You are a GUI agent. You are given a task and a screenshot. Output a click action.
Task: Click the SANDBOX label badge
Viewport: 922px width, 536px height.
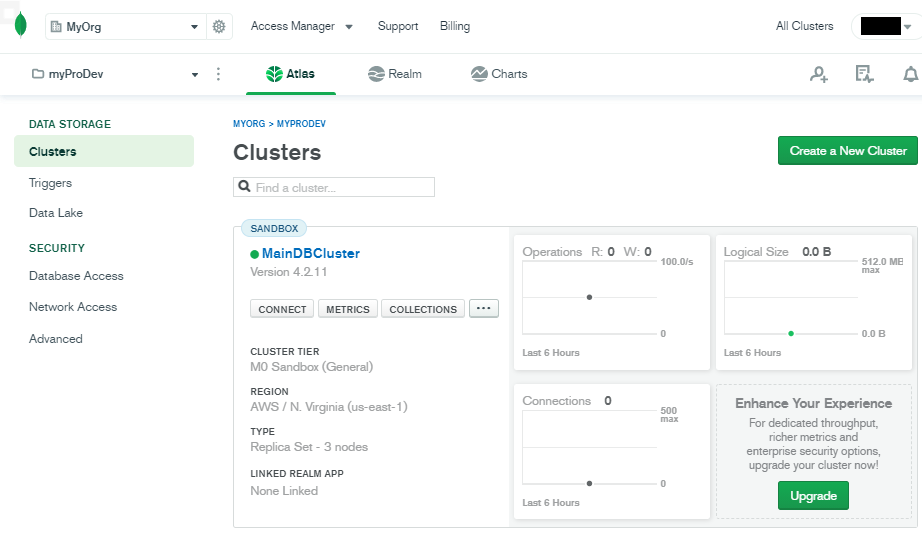click(x=274, y=229)
